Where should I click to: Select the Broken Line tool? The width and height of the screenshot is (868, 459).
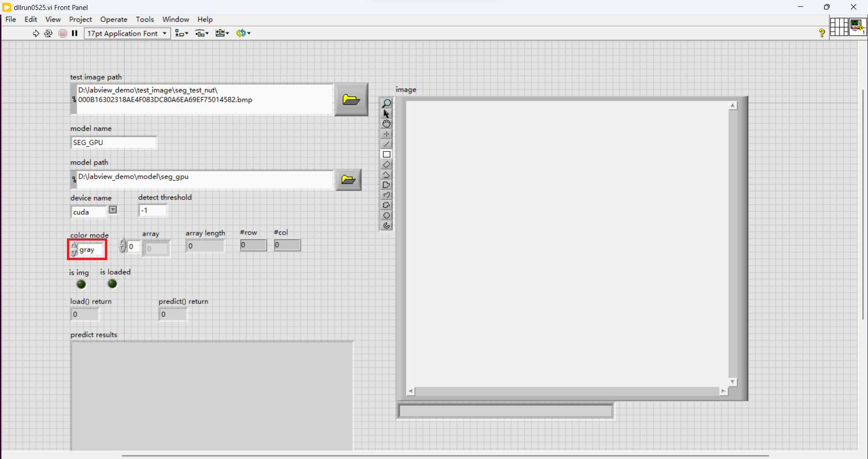tap(386, 175)
